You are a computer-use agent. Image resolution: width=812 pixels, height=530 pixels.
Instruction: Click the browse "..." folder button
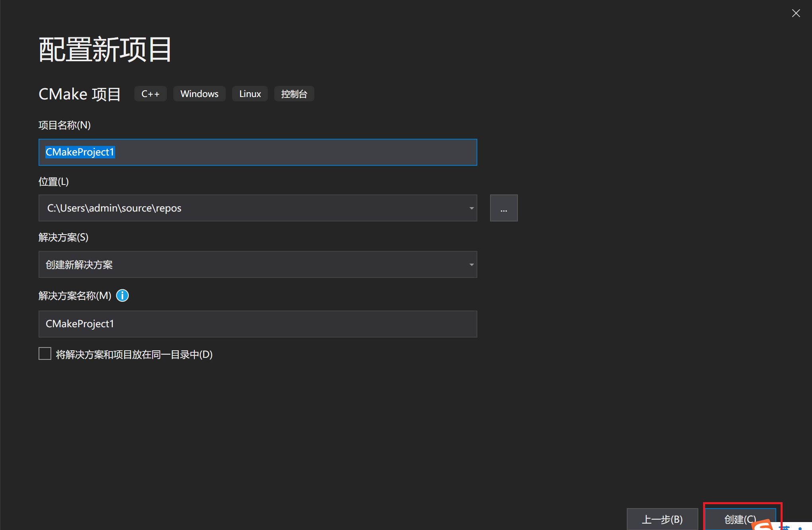pos(504,208)
